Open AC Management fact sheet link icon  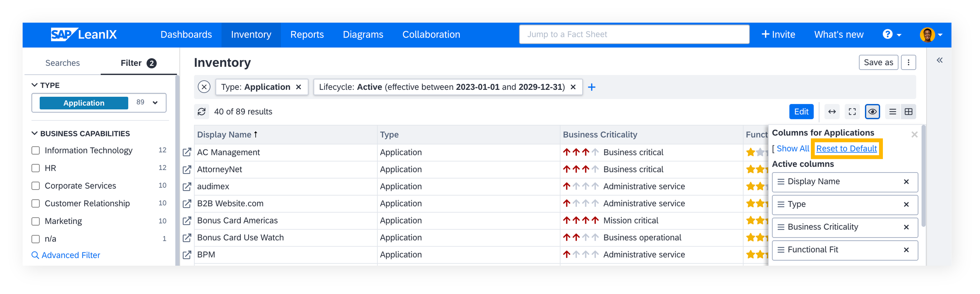[187, 152]
